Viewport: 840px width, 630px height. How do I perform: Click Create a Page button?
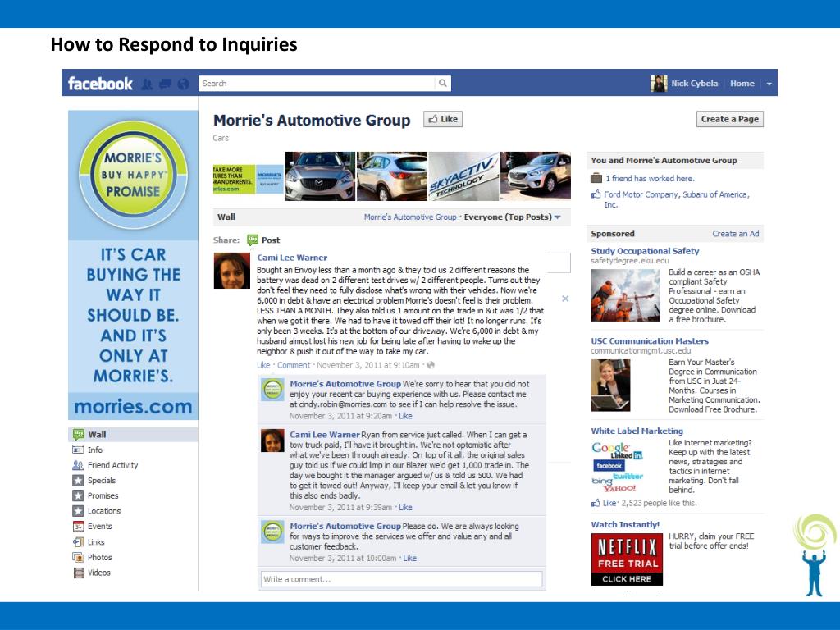(x=729, y=119)
